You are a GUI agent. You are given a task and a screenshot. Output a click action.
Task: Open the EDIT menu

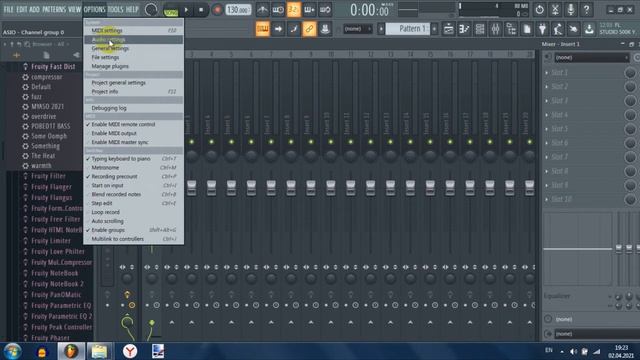click(22, 9)
